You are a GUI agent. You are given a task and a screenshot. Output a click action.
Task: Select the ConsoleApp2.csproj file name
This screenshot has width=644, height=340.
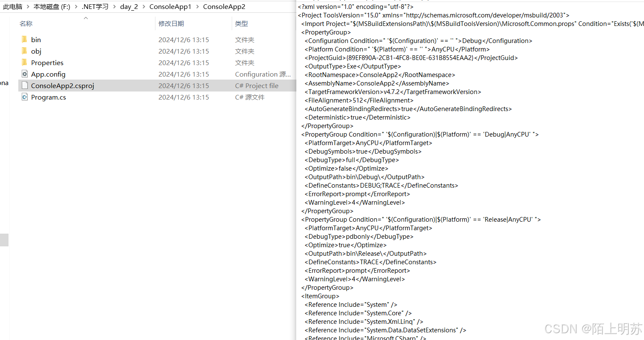pos(63,86)
